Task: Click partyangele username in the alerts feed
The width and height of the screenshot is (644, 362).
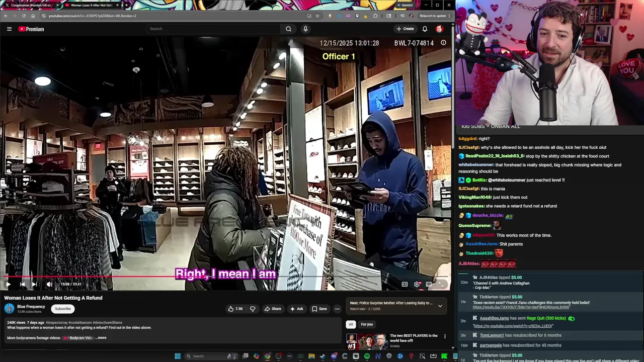Action: tap(491, 345)
